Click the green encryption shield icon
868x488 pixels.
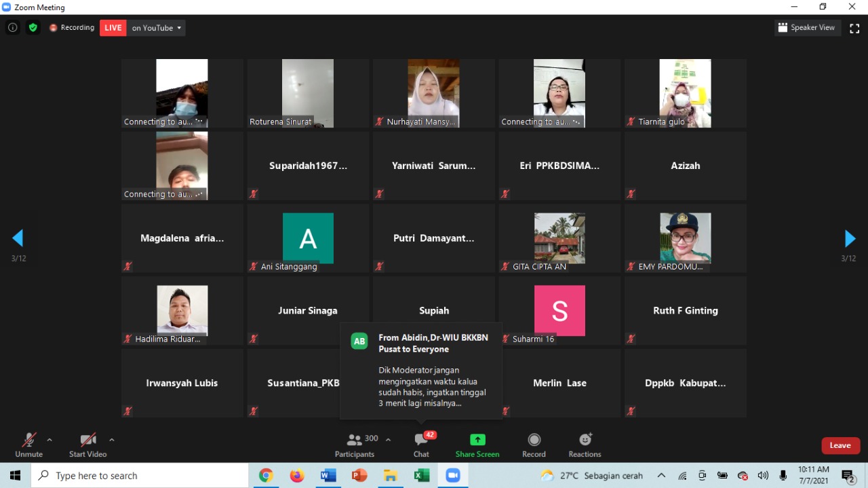point(33,28)
